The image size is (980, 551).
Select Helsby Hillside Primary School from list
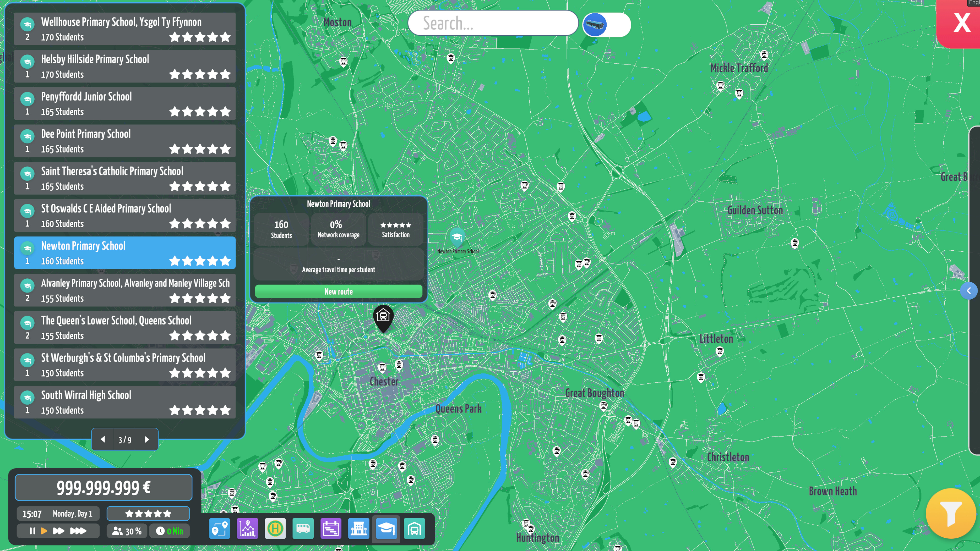(124, 66)
